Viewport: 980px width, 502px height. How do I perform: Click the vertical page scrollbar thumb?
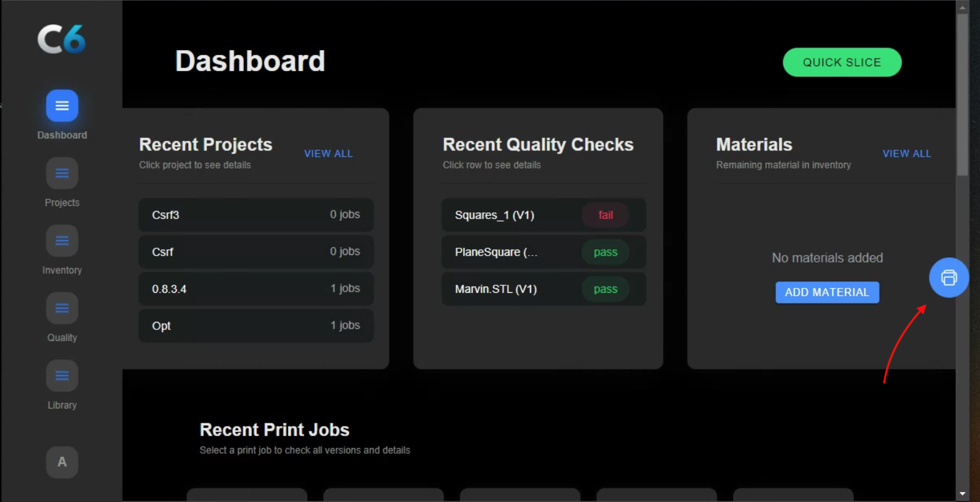tap(962, 93)
